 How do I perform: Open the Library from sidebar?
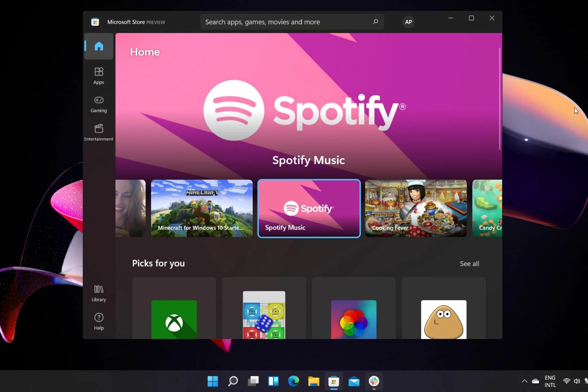pos(99,293)
